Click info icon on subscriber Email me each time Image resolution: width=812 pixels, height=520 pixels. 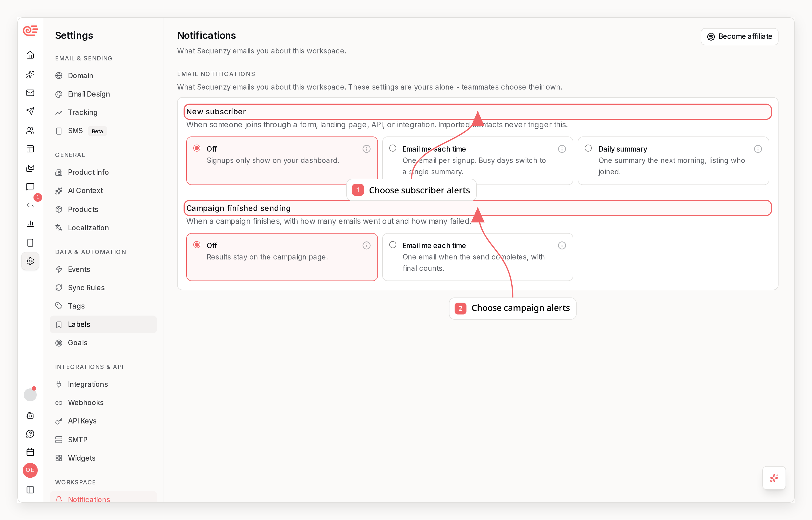click(x=562, y=149)
